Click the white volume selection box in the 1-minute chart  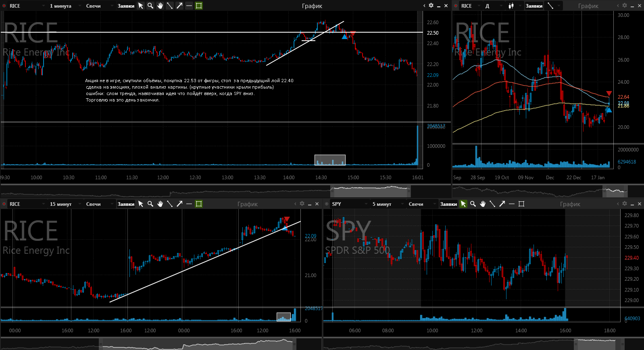click(x=330, y=160)
